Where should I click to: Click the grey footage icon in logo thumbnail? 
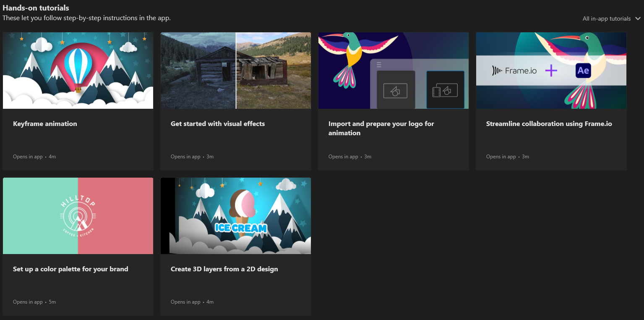[396, 90]
